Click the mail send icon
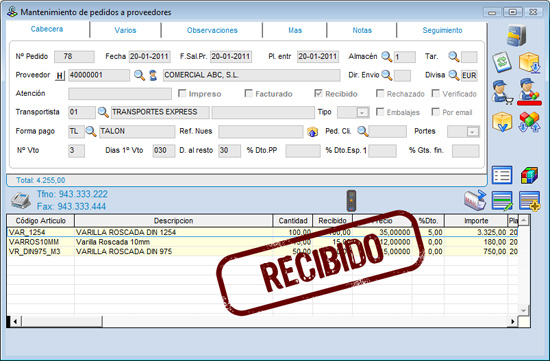Viewport: 550px width, 361px height. pyautogui.click(x=475, y=200)
